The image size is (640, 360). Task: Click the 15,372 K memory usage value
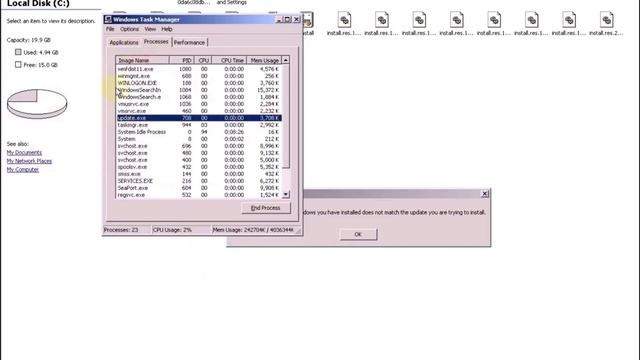(x=268, y=90)
